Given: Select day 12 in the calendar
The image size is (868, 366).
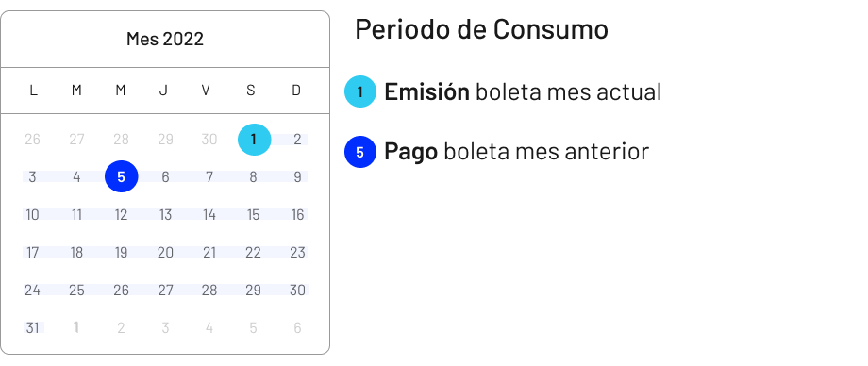Looking at the screenshot, I should [x=121, y=215].
